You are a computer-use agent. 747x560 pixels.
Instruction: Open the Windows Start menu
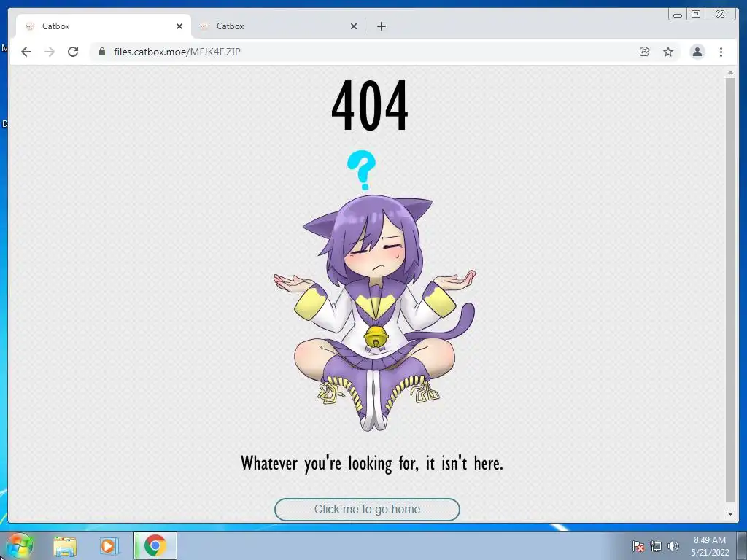click(x=20, y=545)
